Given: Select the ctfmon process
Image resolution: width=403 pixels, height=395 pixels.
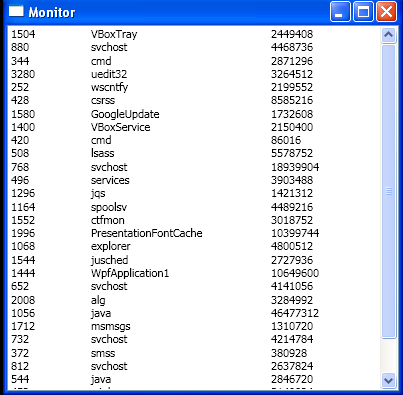Looking at the screenshot, I should coord(195,220).
